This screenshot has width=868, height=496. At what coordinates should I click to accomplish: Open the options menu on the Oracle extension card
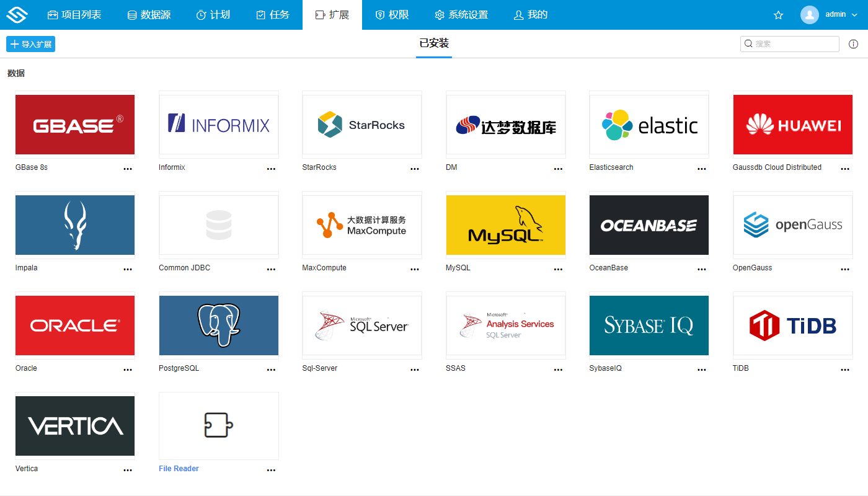(128, 370)
